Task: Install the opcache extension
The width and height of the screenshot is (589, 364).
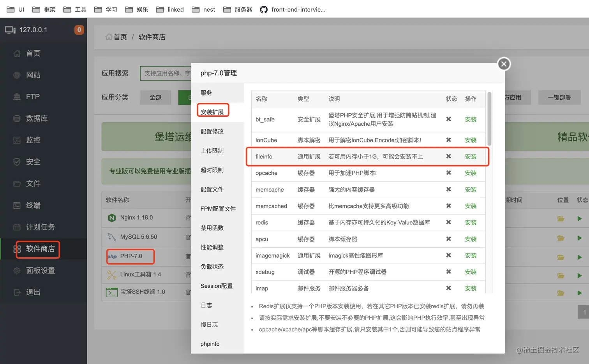Action: 471,173
